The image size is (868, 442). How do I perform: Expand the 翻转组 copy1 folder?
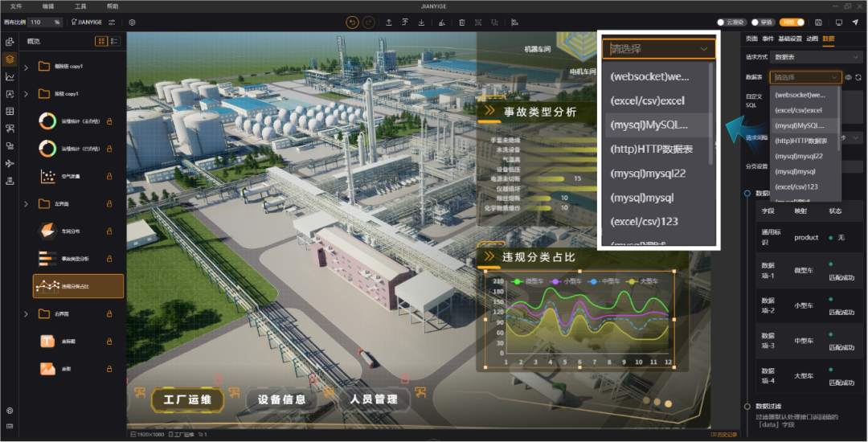(26, 67)
